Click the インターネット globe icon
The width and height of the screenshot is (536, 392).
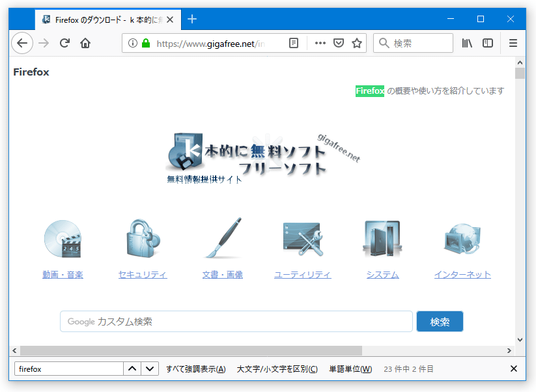click(x=462, y=239)
